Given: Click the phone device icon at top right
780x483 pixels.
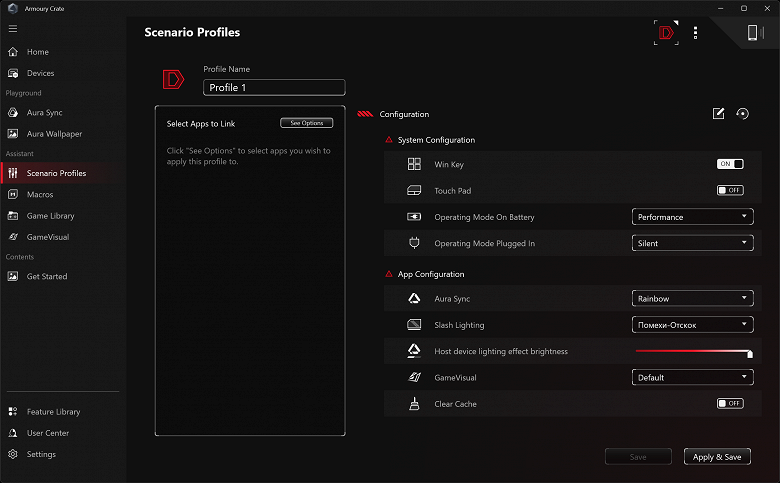Looking at the screenshot, I should (x=753, y=33).
